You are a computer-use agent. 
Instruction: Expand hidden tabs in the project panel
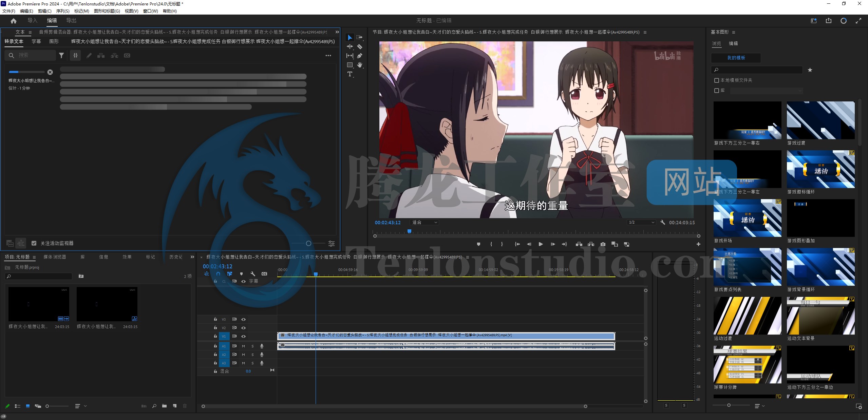click(x=192, y=257)
